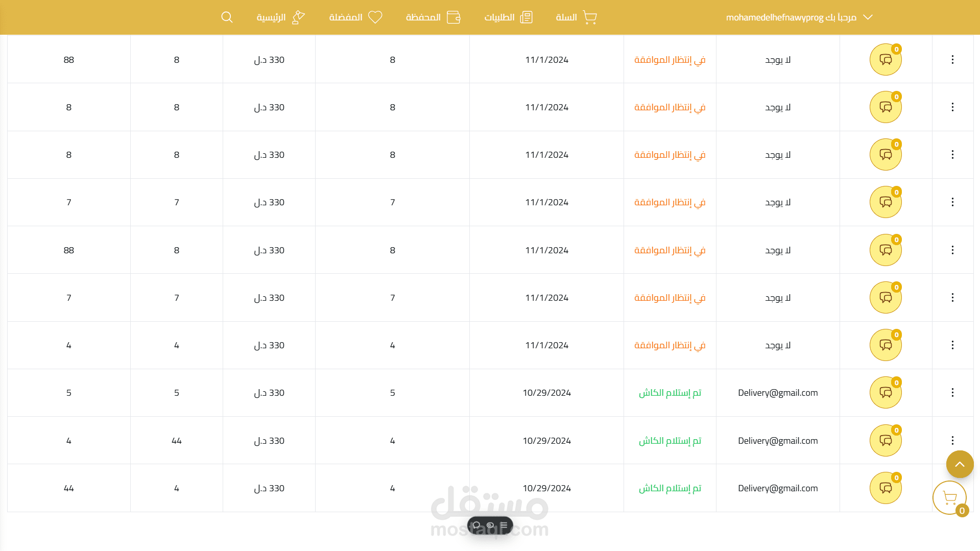Click the first في إنتظار الموافقة status
Screen dimensions: 980x551
(670, 60)
